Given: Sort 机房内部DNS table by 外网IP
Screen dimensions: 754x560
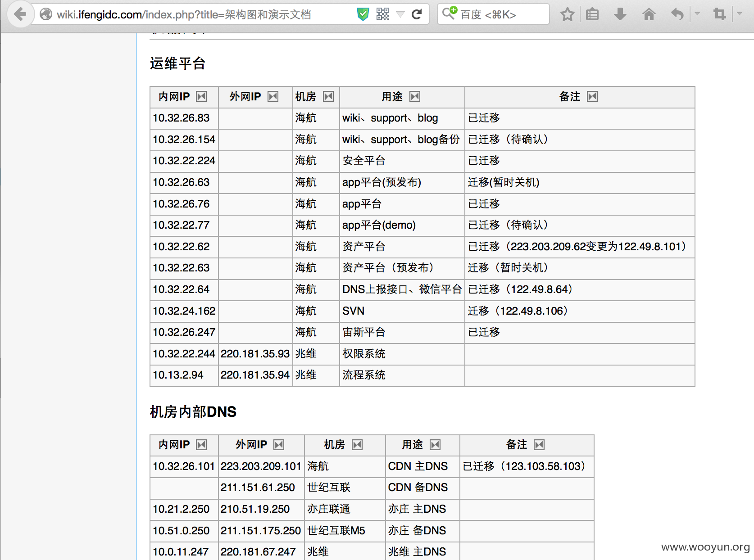Looking at the screenshot, I should click(279, 445).
